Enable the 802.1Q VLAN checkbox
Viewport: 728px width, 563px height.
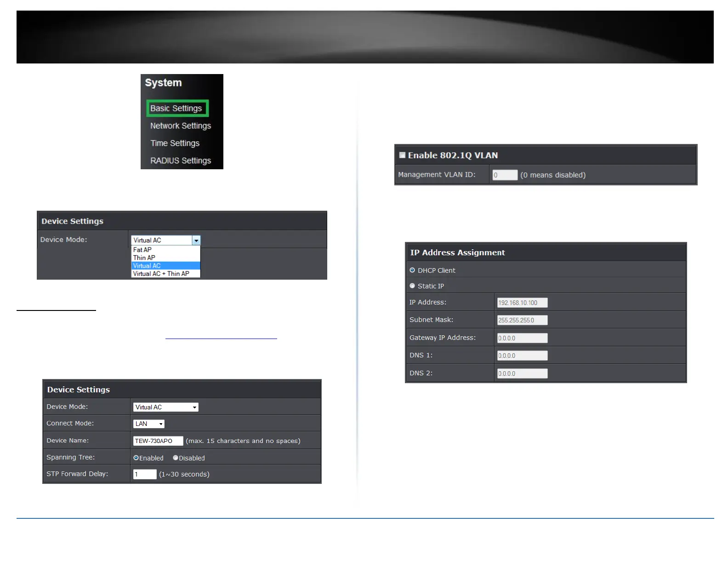(x=403, y=155)
